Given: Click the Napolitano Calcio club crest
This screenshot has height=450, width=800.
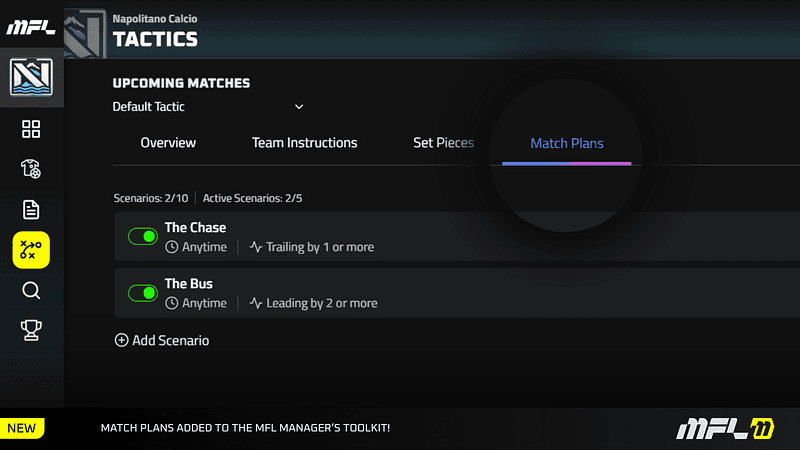Looking at the screenshot, I should (31, 77).
